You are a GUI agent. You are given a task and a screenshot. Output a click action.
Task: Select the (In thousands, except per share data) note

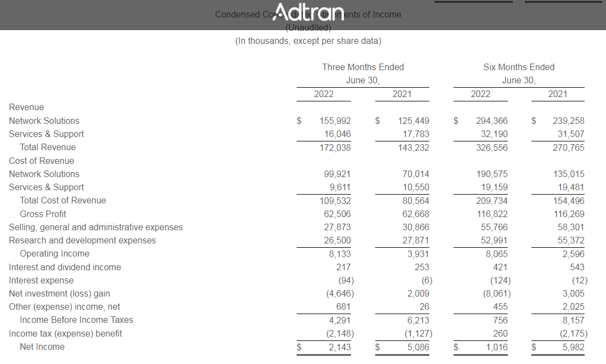click(x=308, y=41)
